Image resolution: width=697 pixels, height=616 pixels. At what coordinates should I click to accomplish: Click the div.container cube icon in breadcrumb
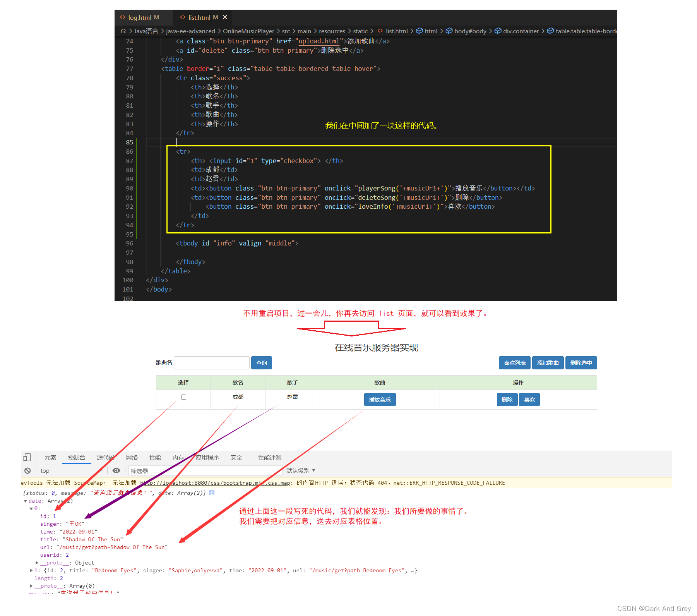pyautogui.click(x=498, y=31)
